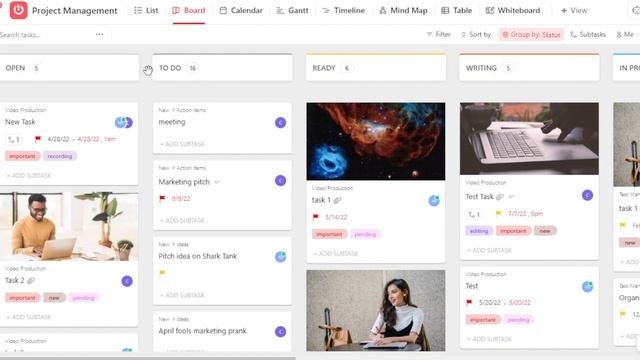Screen dimensions: 640x360
Task: Click the red flag on task 1 in READY
Action: 316,217
